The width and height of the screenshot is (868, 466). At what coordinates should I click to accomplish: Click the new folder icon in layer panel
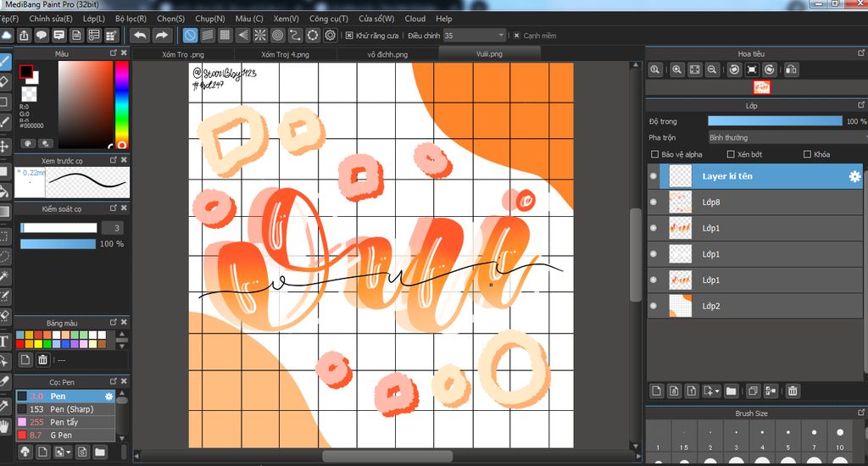[732, 391]
